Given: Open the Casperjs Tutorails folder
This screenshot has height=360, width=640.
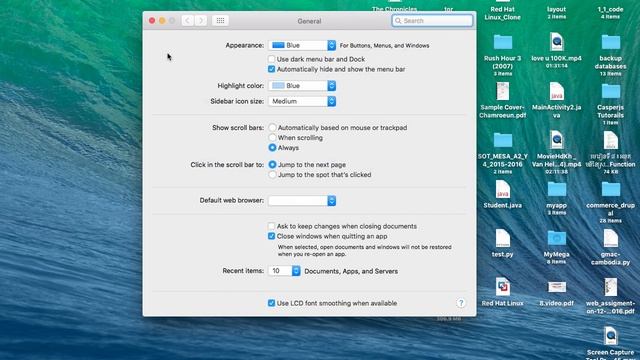Looking at the screenshot, I should [x=610, y=91].
